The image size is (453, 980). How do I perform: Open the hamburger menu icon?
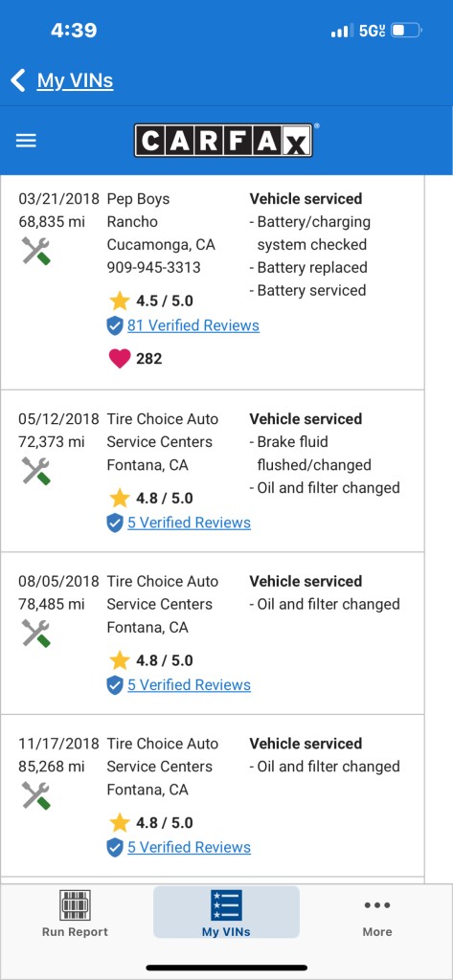pos(26,141)
